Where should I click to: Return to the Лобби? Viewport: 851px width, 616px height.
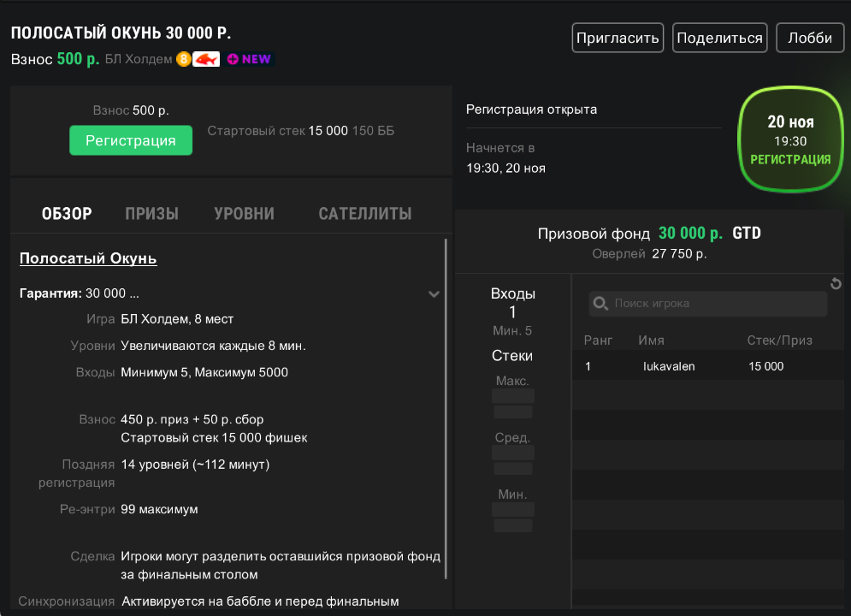[809, 38]
